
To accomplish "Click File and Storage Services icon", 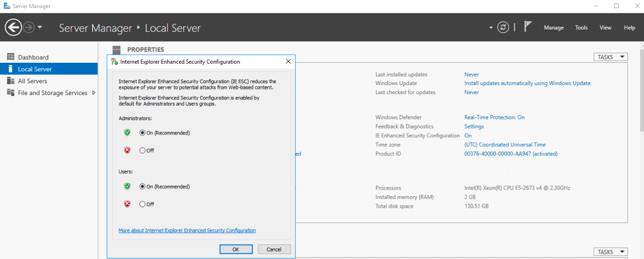I will pyautogui.click(x=10, y=93).
